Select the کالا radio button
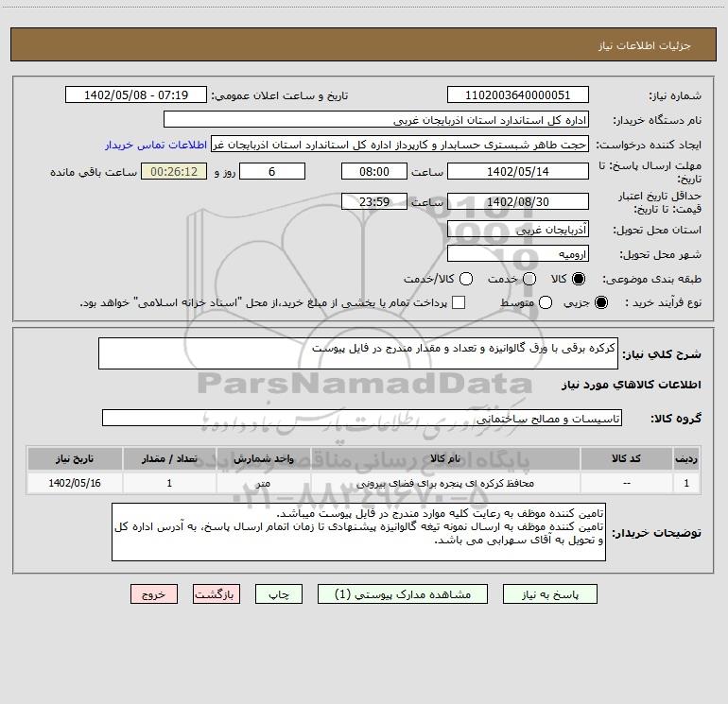Viewport: 728px width, 704px height. tap(579, 279)
